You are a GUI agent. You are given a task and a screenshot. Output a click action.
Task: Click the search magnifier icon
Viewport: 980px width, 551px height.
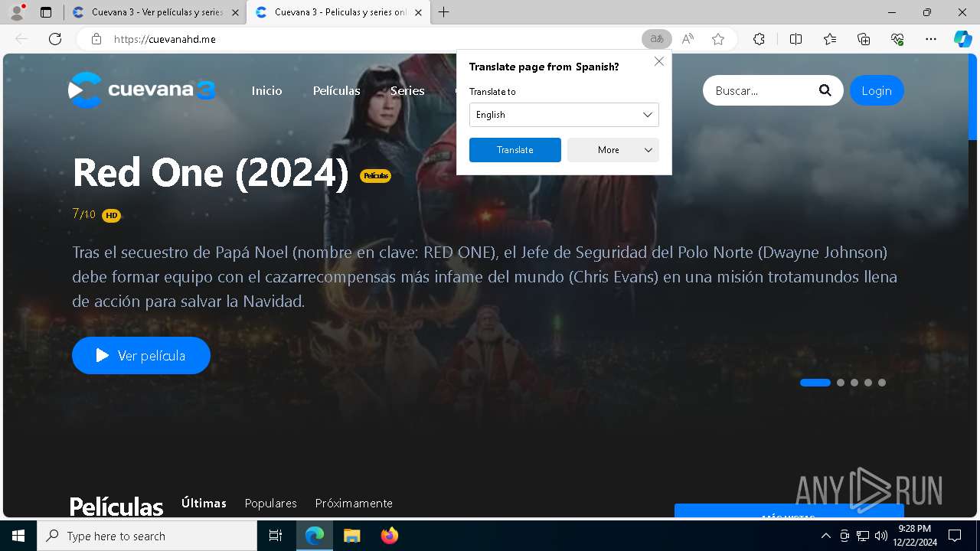(x=825, y=90)
